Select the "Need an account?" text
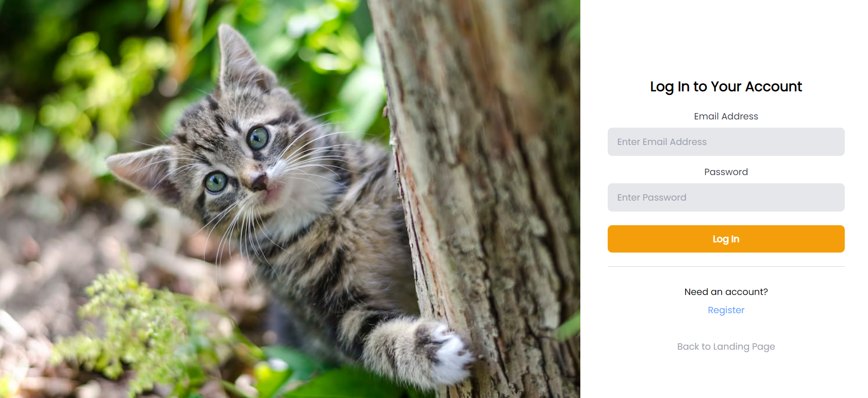This screenshot has width=868, height=398. click(726, 292)
